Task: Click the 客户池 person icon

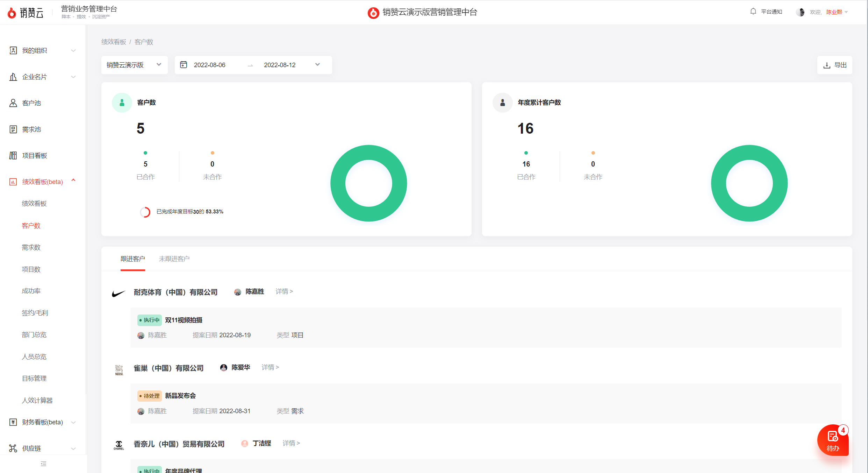Action: click(x=13, y=103)
